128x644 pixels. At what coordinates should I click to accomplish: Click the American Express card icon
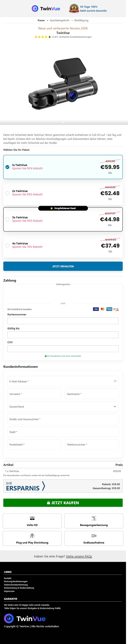(109, 309)
